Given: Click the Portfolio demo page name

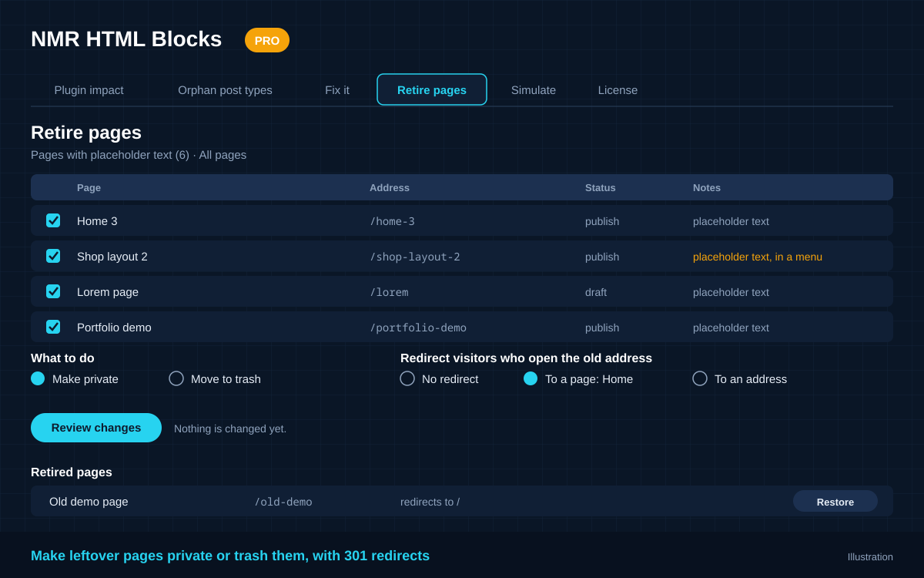Looking at the screenshot, I should pos(114,328).
